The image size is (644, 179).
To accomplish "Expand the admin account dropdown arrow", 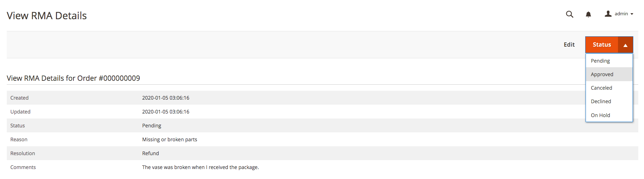I will pos(632,14).
